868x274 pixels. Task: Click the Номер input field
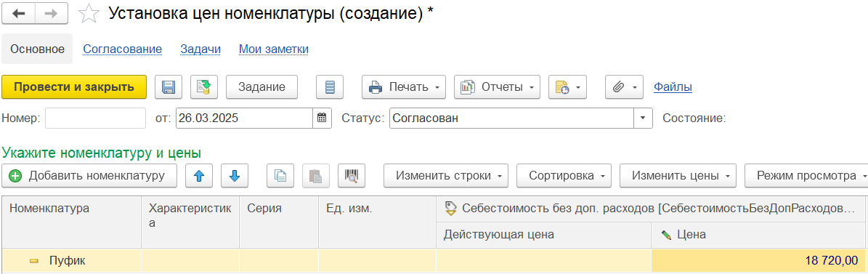[95, 118]
